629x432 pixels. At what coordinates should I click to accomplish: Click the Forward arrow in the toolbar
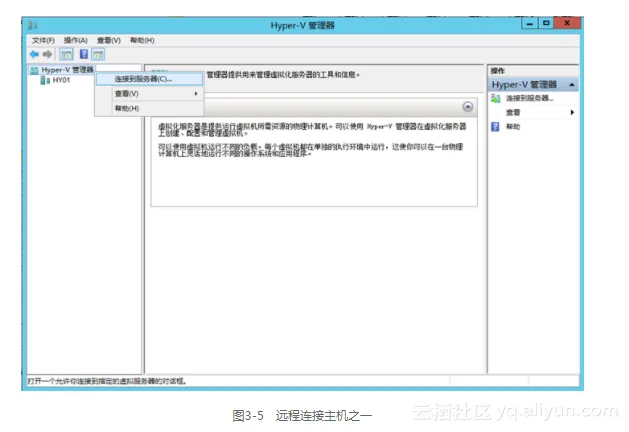pos(47,54)
